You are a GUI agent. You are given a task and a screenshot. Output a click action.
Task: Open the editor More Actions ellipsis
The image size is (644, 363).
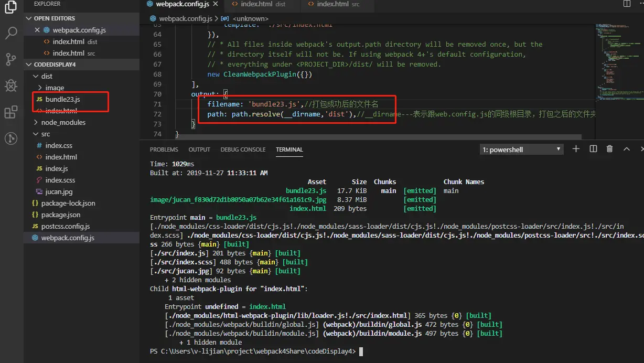point(641,4)
